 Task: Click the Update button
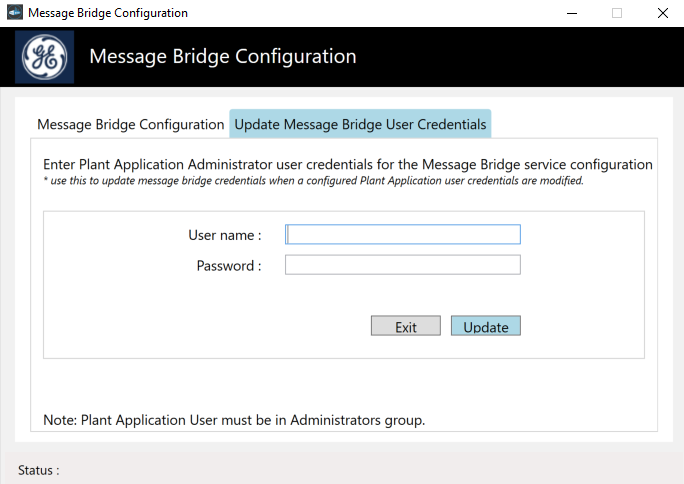486,326
